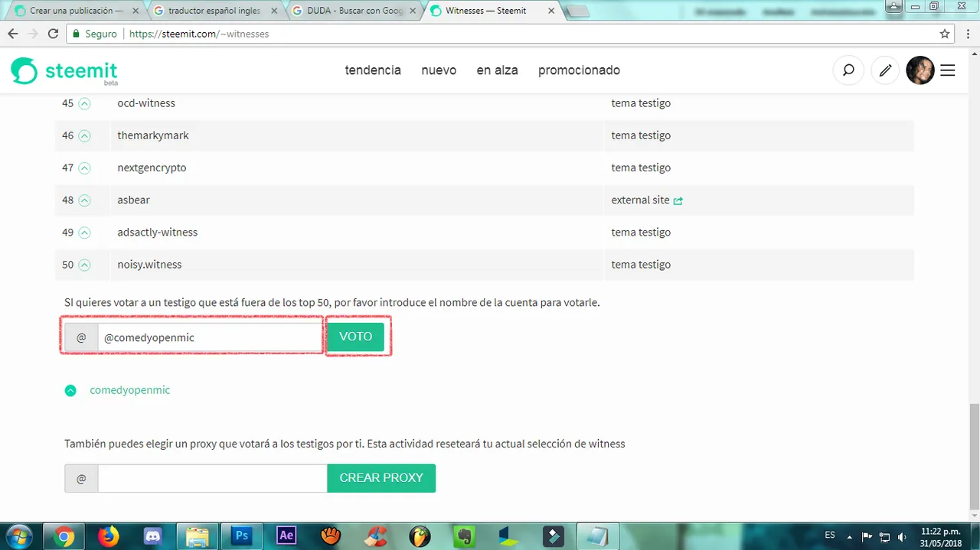Toggle vote for noisy.witness
Screen dimensions: 980x550
click(x=84, y=265)
